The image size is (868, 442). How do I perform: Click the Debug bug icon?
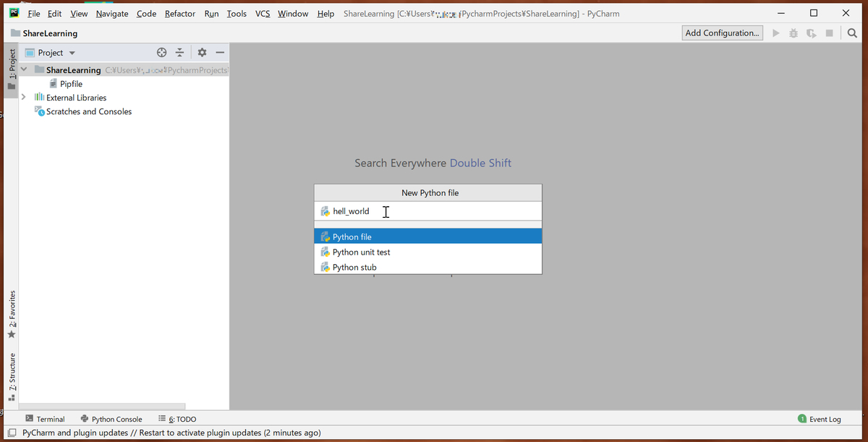(x=793, y=33)
